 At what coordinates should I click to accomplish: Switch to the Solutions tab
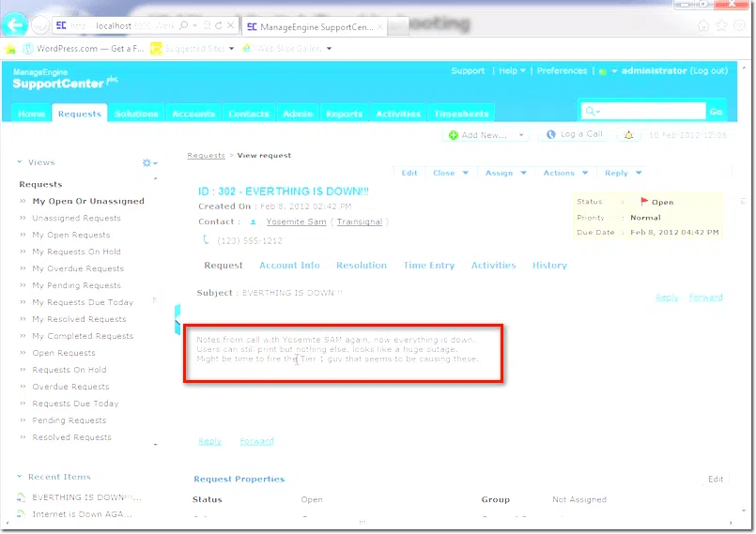136,114
